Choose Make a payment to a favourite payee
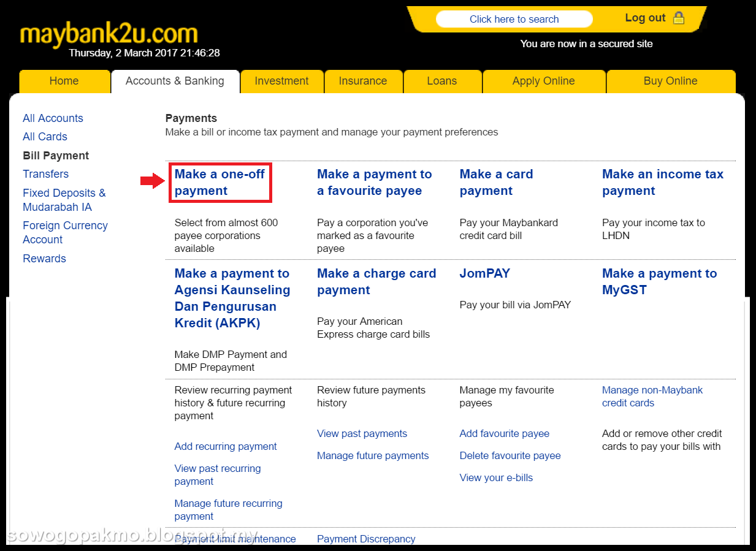The width and height of the screenshot is (756, 551). point(374,182)
